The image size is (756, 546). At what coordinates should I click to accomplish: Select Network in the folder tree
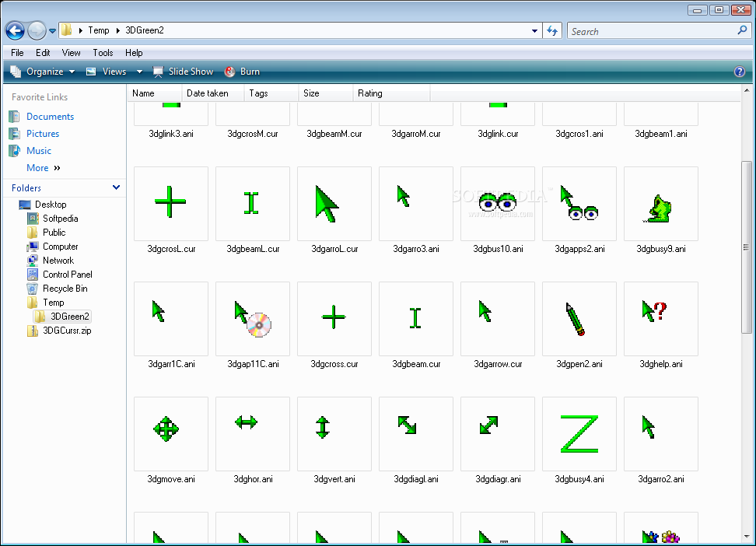click(58, 261)
